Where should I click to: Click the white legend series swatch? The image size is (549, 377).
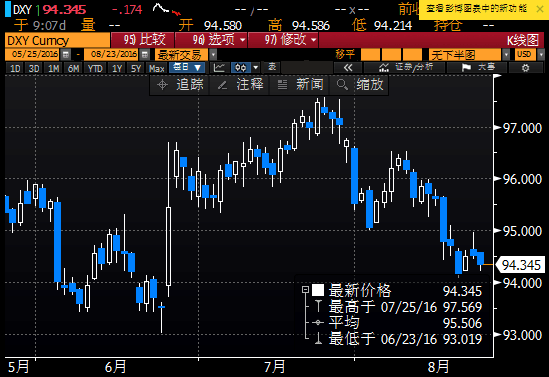pyautogui.click(x=318, y=290)
